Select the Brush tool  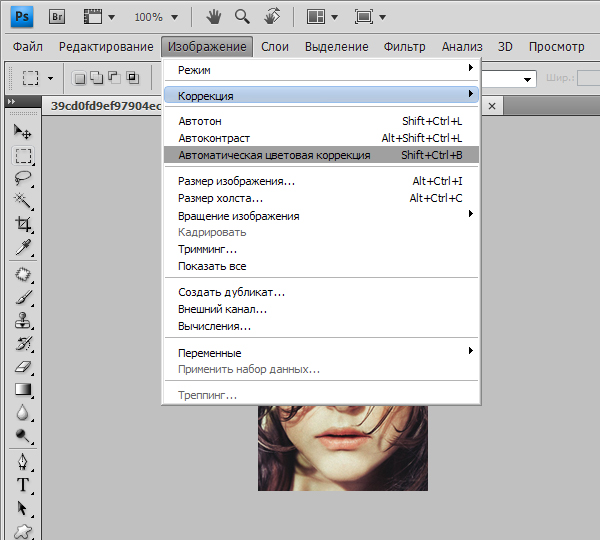[23, 297]
